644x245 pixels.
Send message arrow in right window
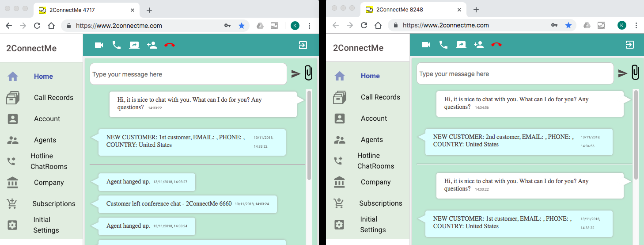(x=623, y=73)
